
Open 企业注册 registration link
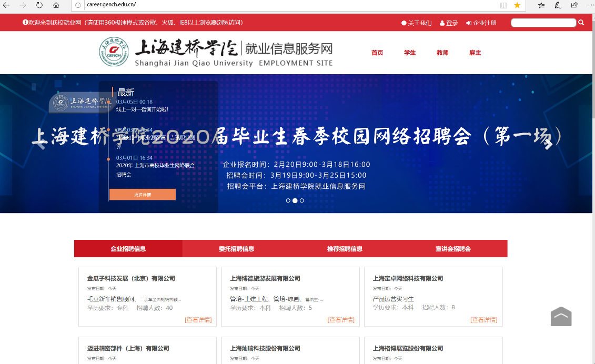click(x=481, y=23)
